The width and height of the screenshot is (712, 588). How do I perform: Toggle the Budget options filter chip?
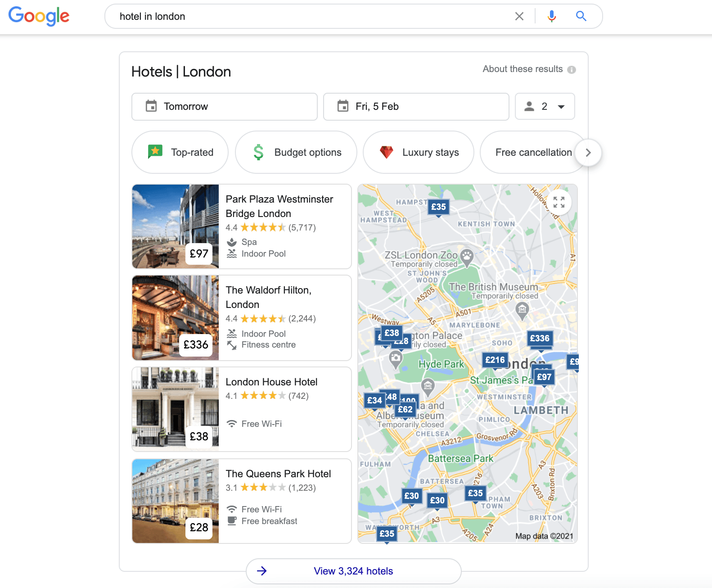point(296,152)
